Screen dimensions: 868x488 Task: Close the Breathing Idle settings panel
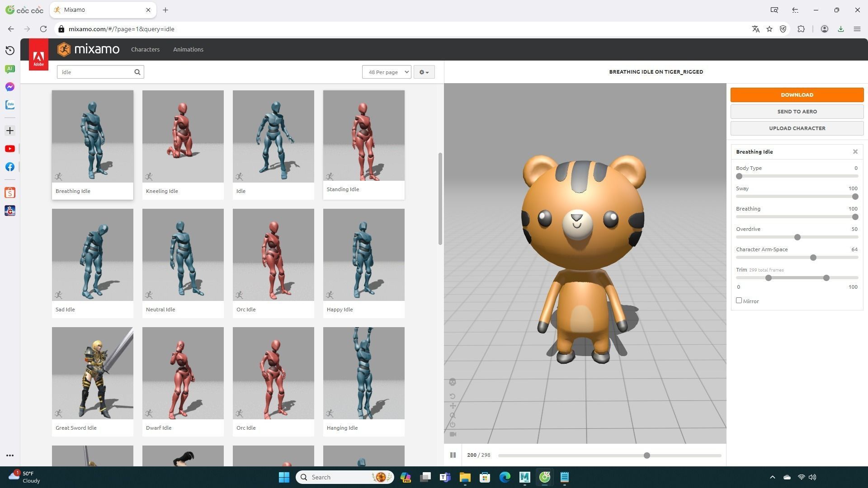point(855,152)
